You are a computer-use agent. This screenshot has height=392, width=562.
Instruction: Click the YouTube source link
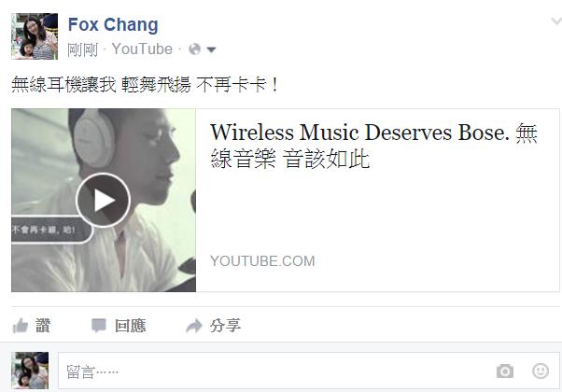(142, 49)
